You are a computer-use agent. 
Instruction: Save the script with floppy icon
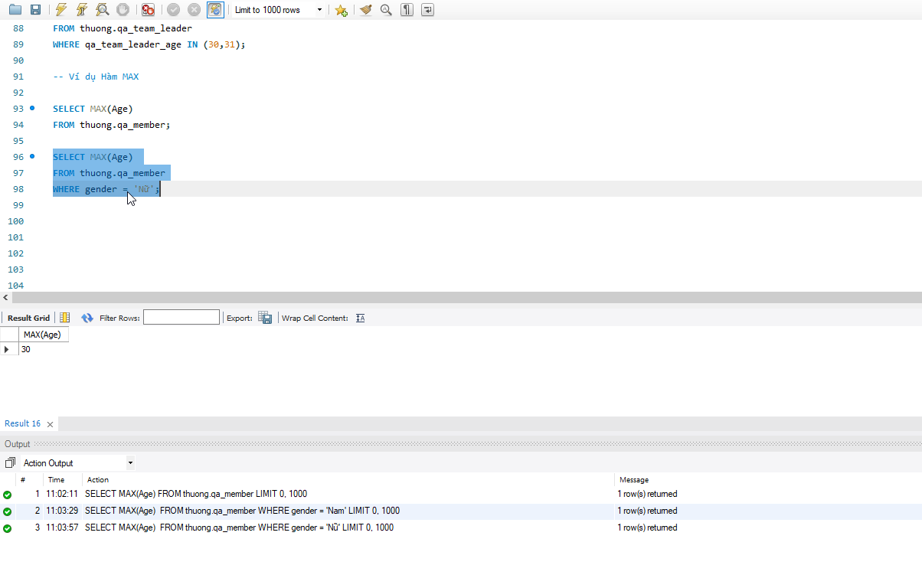pos(35,10)
